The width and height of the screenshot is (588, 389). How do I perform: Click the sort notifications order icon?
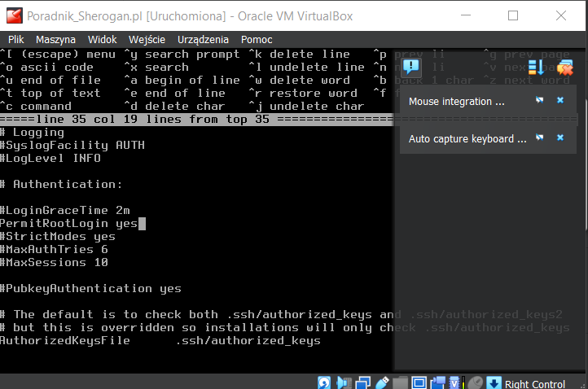click(536, 68)
